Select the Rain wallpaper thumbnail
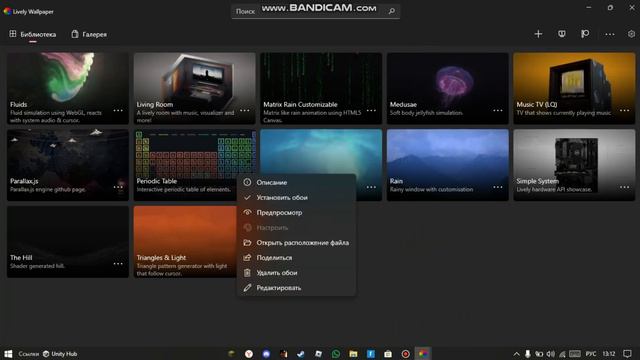The height and width of the screenshot is (360, 640). 448,165
